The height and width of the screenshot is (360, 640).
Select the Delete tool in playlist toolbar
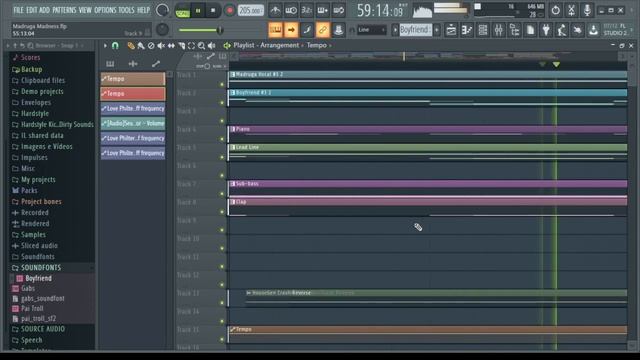tap(151, 46)
